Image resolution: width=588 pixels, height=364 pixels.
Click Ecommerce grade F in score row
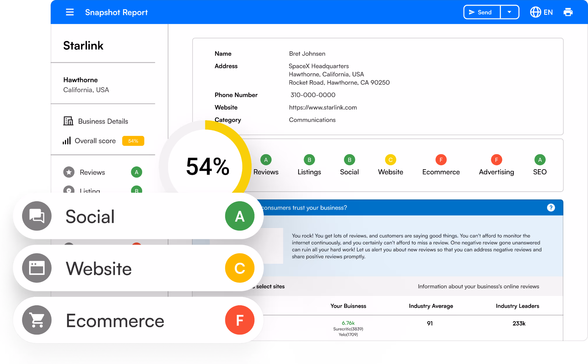tap(441, 160)
